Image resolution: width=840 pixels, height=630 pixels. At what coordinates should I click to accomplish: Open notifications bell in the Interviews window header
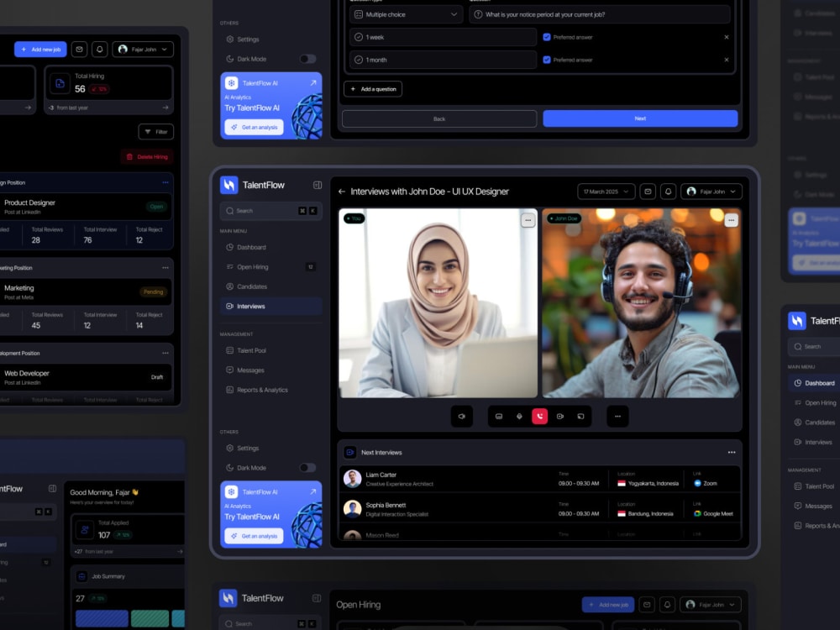(x=668, y=192)
